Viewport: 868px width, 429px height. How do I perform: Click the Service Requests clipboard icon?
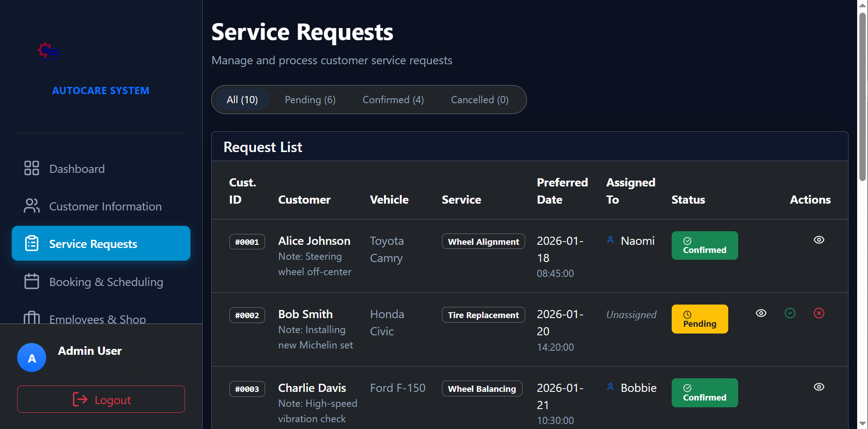pyautogui.click(x=32, y=243)
